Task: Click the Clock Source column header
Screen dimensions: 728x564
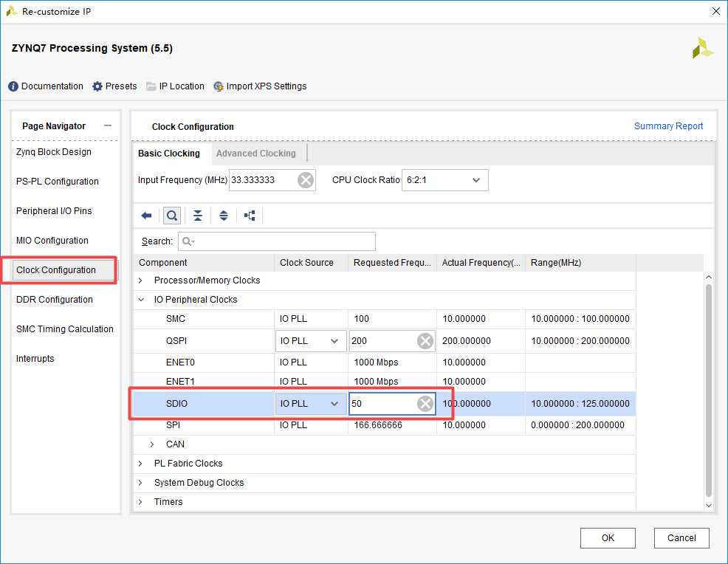Action: (x=311, y=263)
